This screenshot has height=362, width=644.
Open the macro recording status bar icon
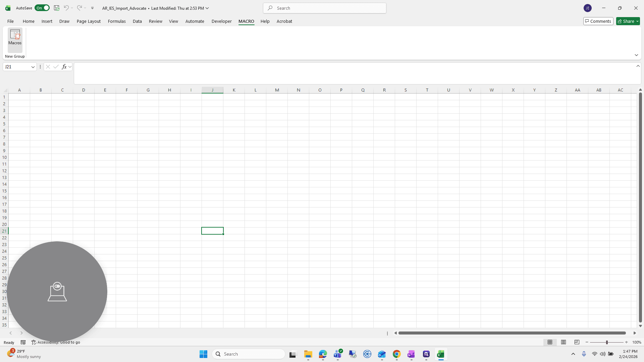click(x=23, y=342)
